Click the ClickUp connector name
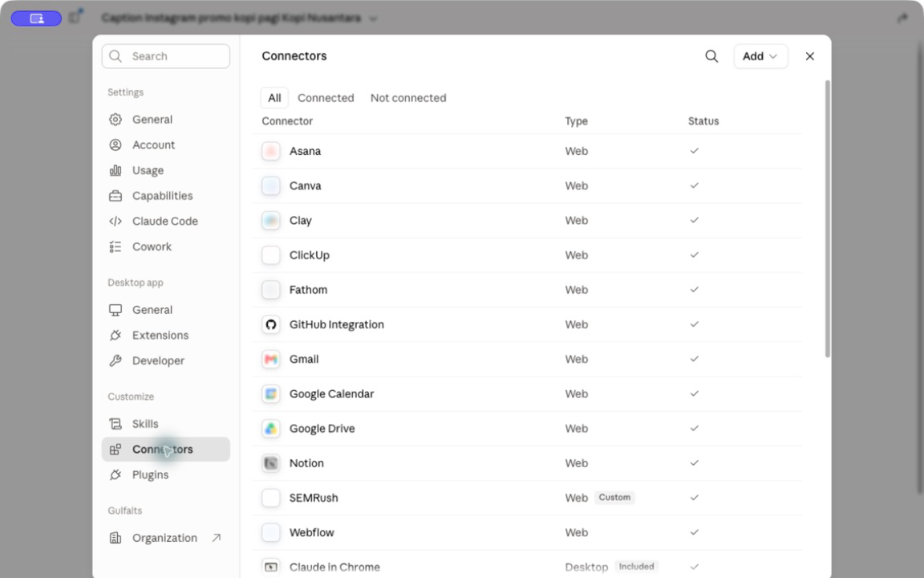 pos(310,255)
